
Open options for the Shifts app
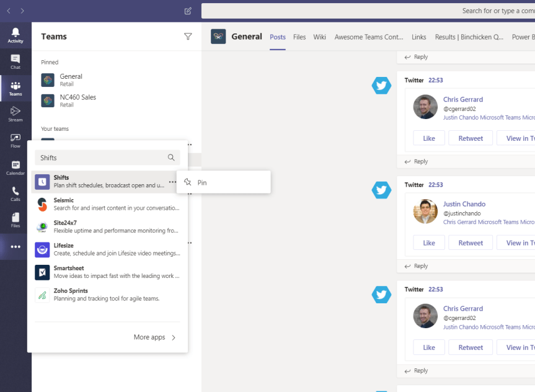[172, 181]
